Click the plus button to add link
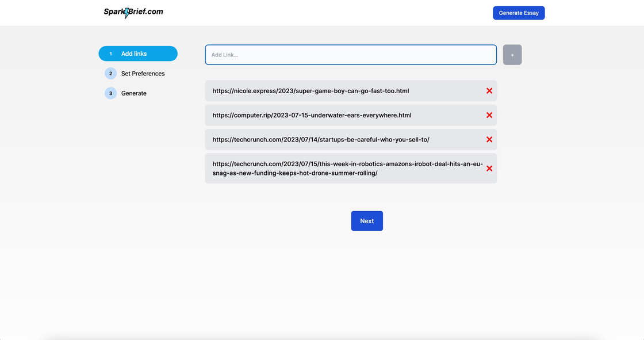The image size is (644, 340). pyautogui.click(x=512, y=55)
